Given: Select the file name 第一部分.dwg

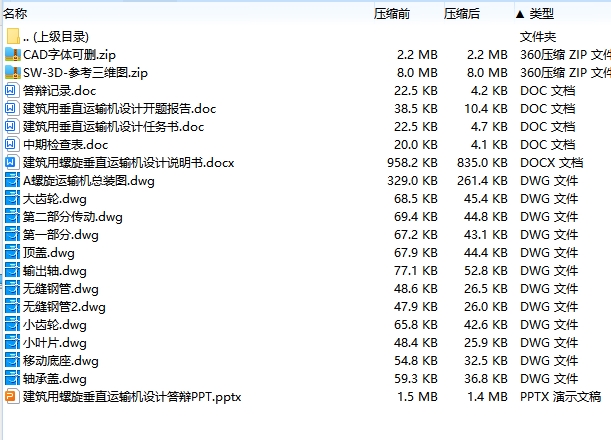Looking at the screenshot, I should point(61,235).
